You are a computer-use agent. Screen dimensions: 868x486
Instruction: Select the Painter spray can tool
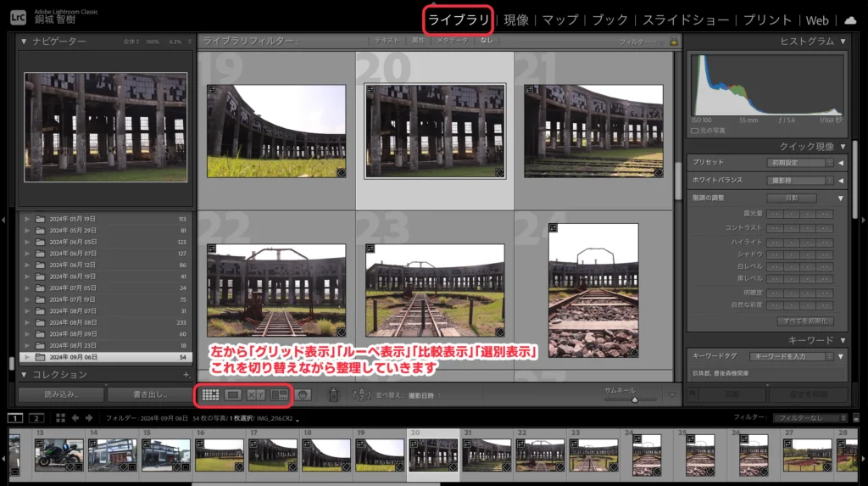(x=334, y=394)
